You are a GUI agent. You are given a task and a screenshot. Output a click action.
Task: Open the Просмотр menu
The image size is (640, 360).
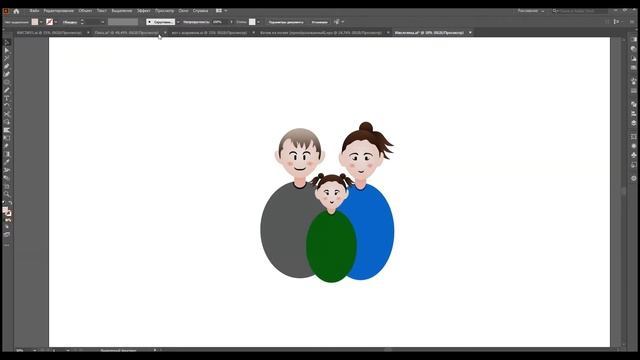(164, 11)
